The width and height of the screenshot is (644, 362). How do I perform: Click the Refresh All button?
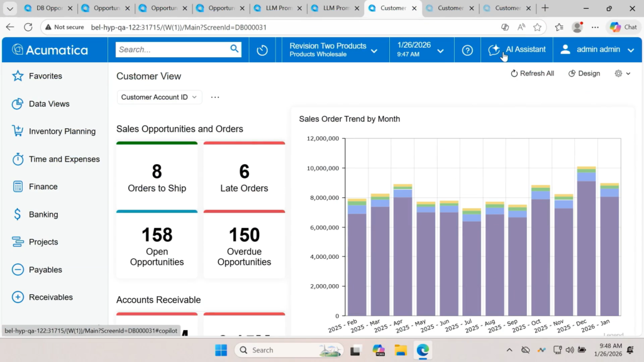532,74
